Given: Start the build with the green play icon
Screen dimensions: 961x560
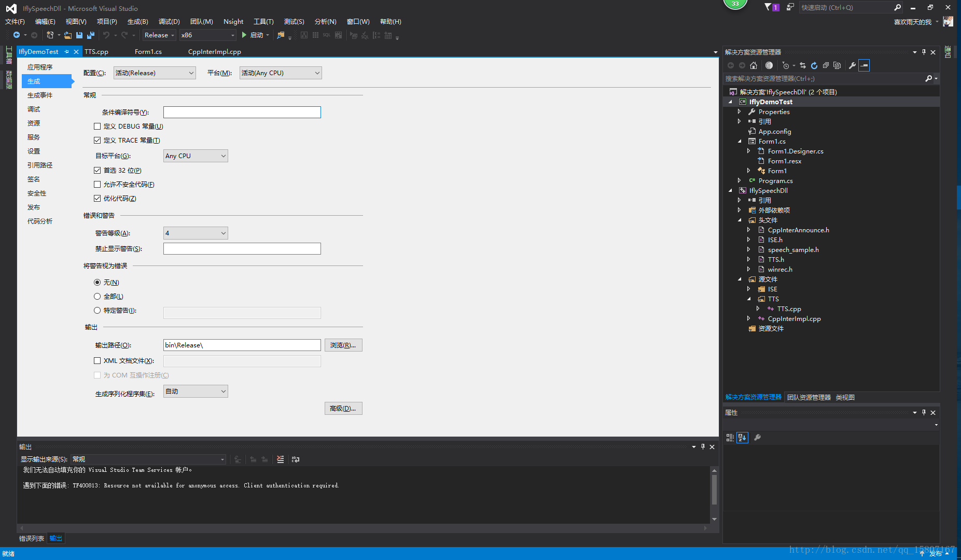Looking at the screenshot, I should click(x=244, y=35).
